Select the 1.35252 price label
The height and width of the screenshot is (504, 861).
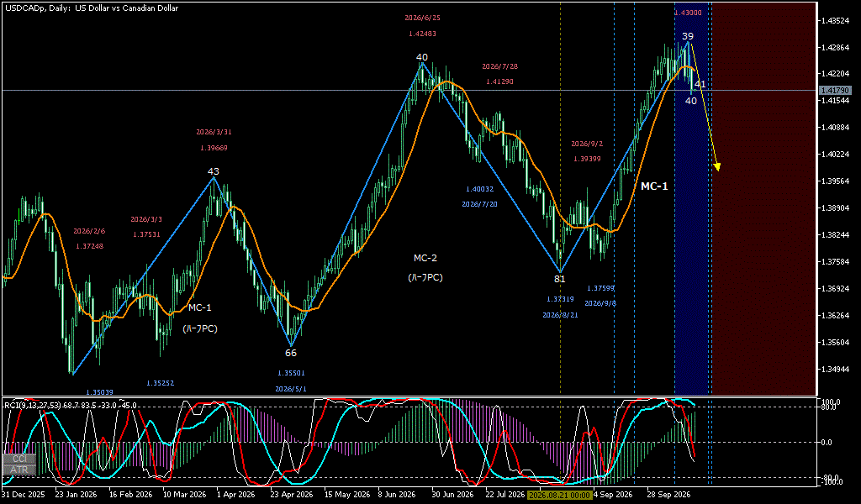point(161,383)
